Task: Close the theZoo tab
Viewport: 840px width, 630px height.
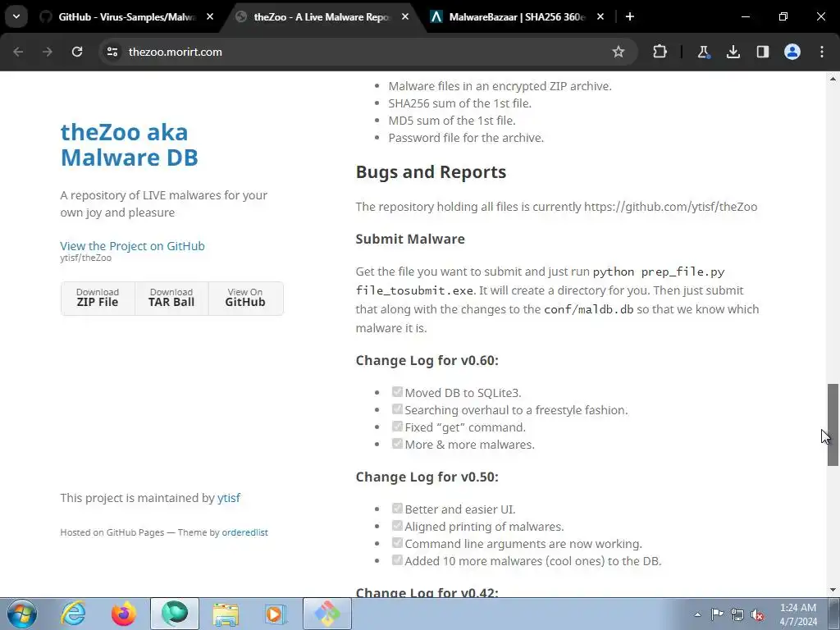Action: pos(405,16)
